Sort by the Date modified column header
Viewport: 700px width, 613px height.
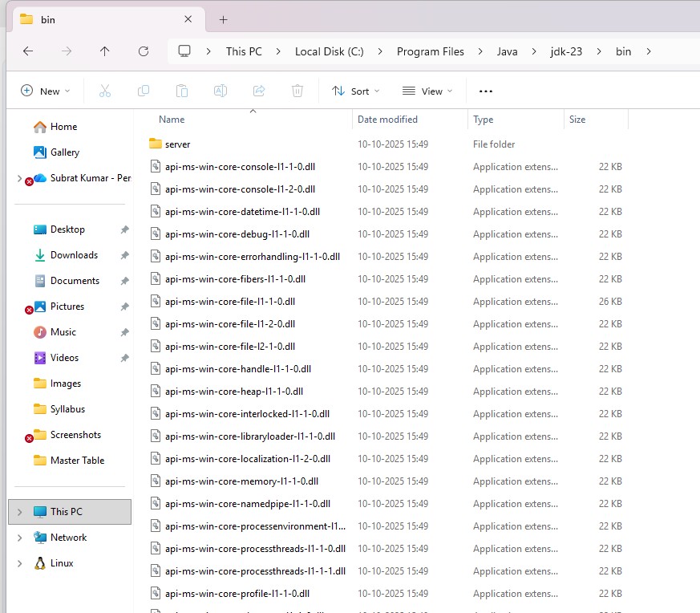pos(388,120)
